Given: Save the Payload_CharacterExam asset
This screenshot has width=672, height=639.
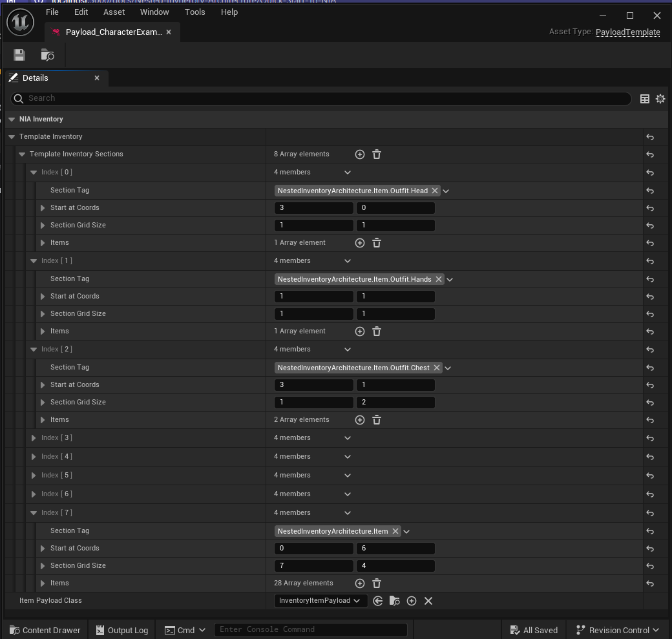Looking at the screenshot, I should (x=19, y=54).
